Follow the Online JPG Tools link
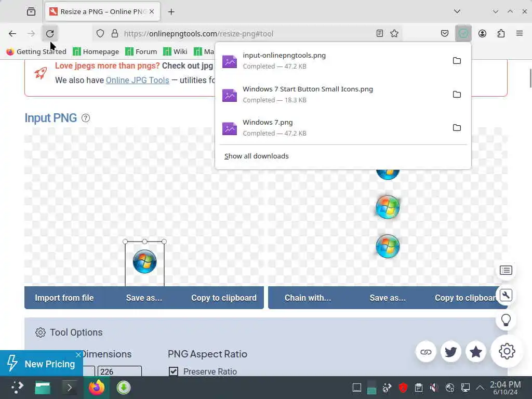 (x=137, y=80)
